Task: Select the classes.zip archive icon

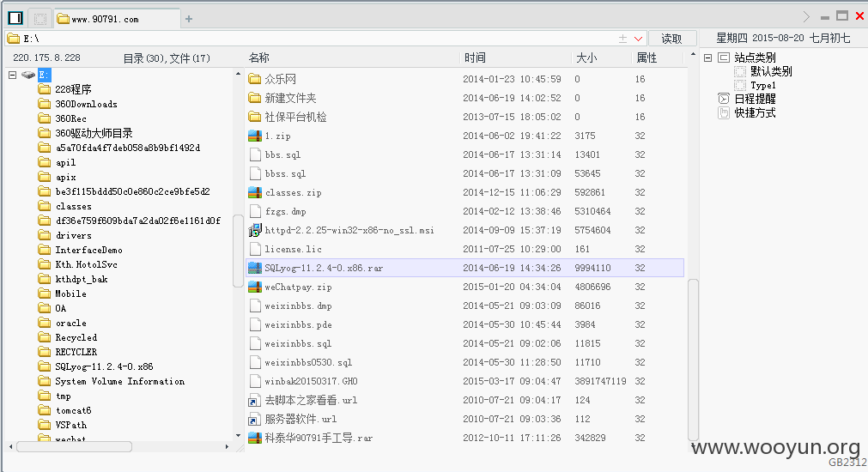Action: pyautogui.click(x=255, y=192)
